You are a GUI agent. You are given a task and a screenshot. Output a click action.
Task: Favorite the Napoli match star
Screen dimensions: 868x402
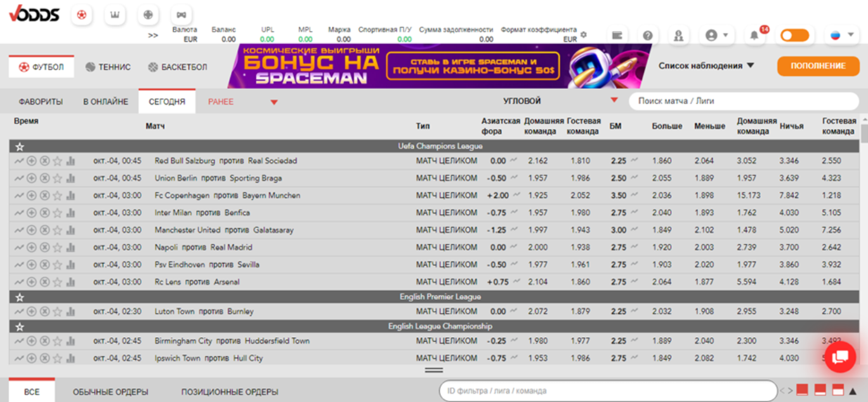click(57, 248)
